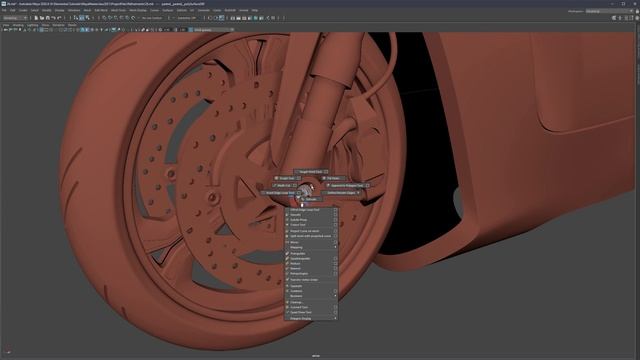
Task: Select by component type mode icon
Action: [87, 18]
